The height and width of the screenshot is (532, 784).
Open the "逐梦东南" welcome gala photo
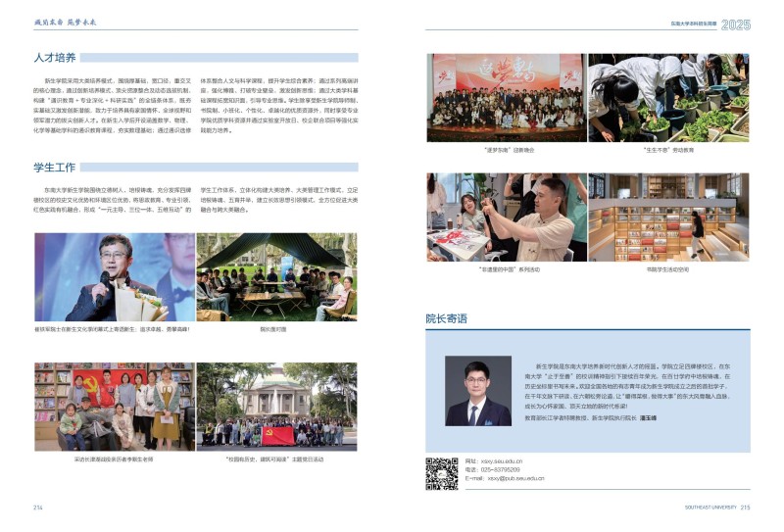(505, 97)
